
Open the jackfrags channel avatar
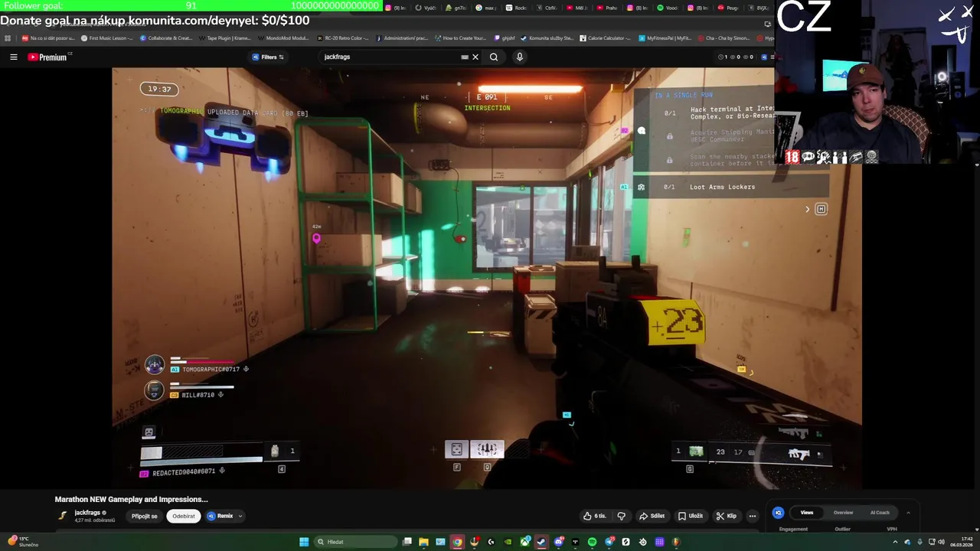click(x=62, y=515)
